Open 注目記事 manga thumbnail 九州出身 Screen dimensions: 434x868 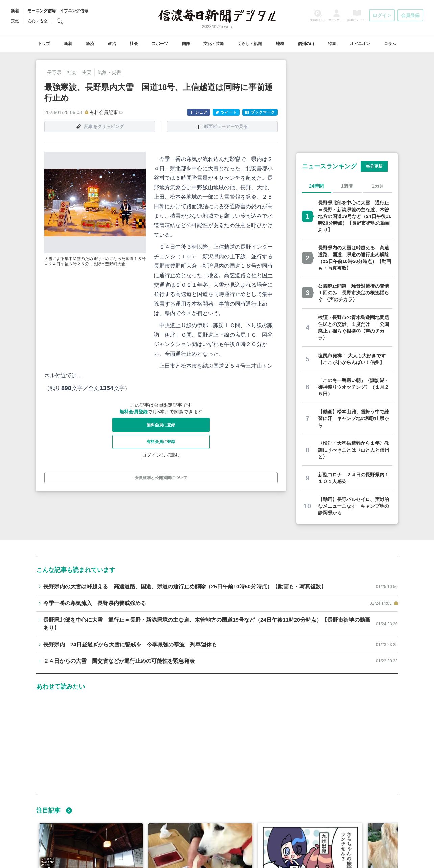(310, 846)
